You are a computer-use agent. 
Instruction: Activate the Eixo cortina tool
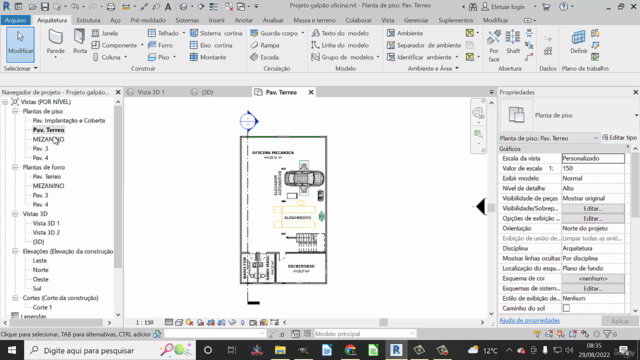coord(211,45)
